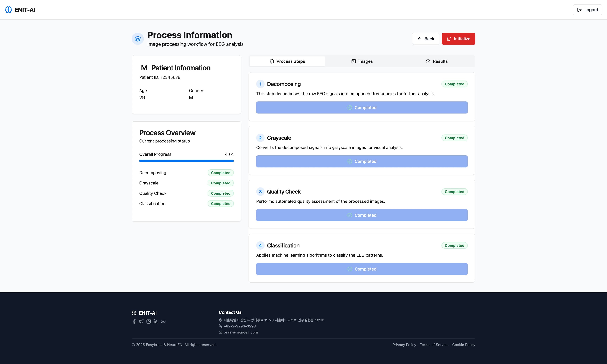Reset workflow with the Initialize button
The height and width of the screenshot is (364, 607).
(458, 39)
